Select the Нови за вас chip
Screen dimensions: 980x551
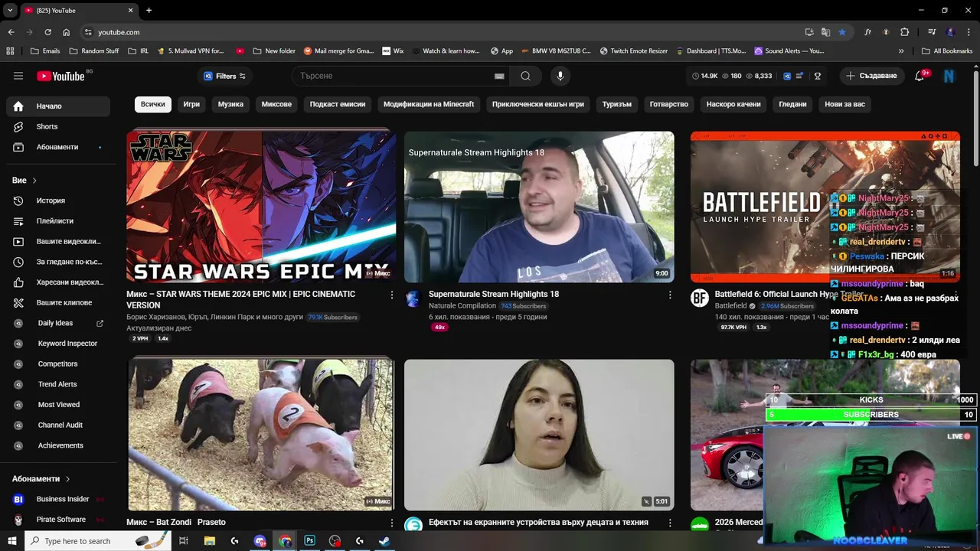point(844,104)
